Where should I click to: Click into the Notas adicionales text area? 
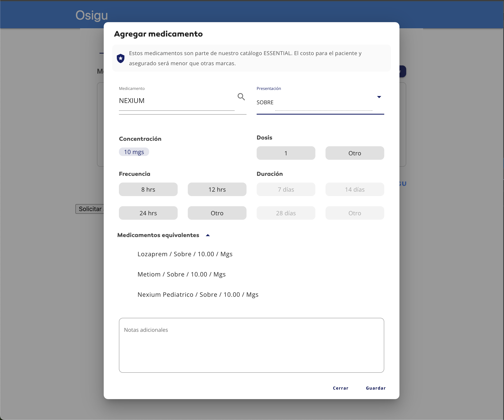(251, 345)
